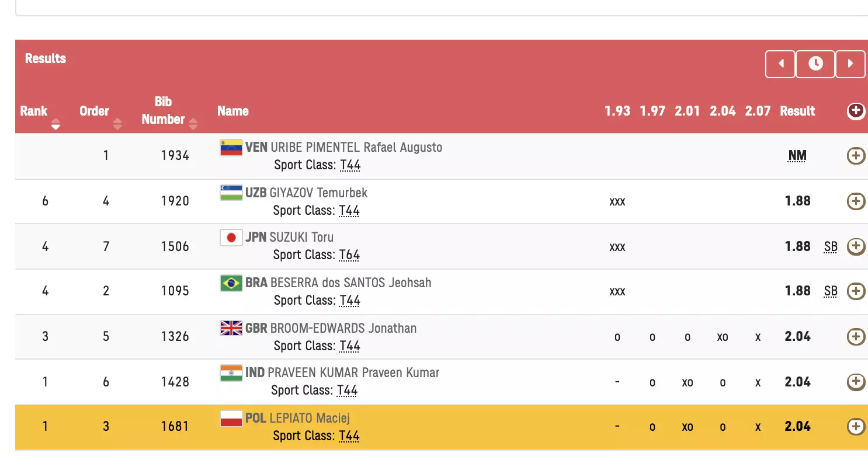868x467 pixels.
Task: Click the clock icon button in Results header
Action: [815, 64]
